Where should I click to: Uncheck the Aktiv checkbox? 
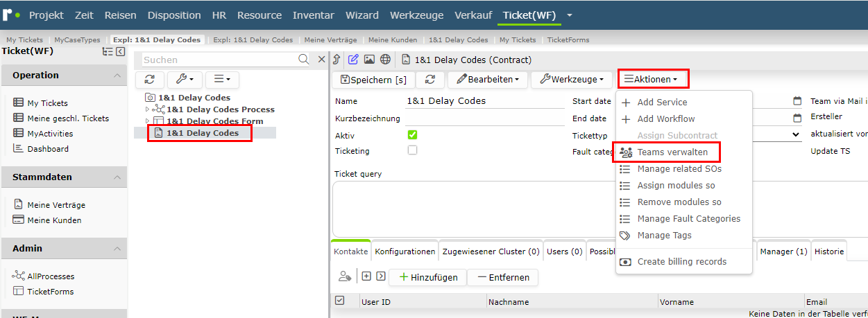point(412,135)
